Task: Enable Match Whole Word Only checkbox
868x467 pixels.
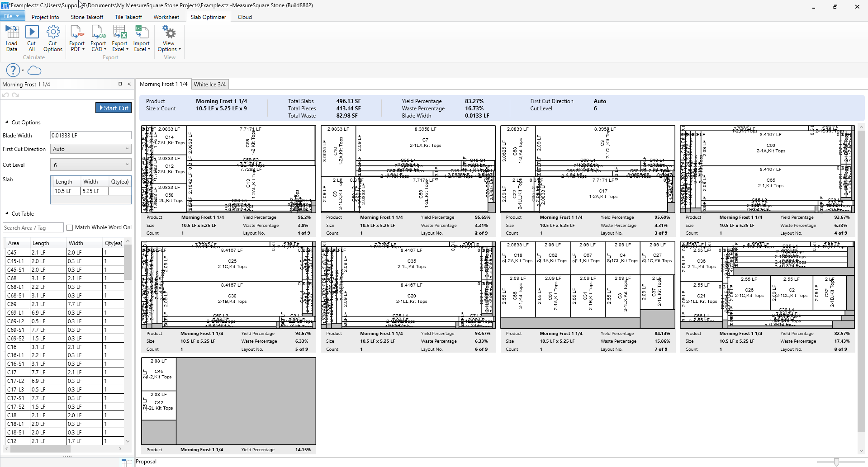Action: click(x=70, y=227)
